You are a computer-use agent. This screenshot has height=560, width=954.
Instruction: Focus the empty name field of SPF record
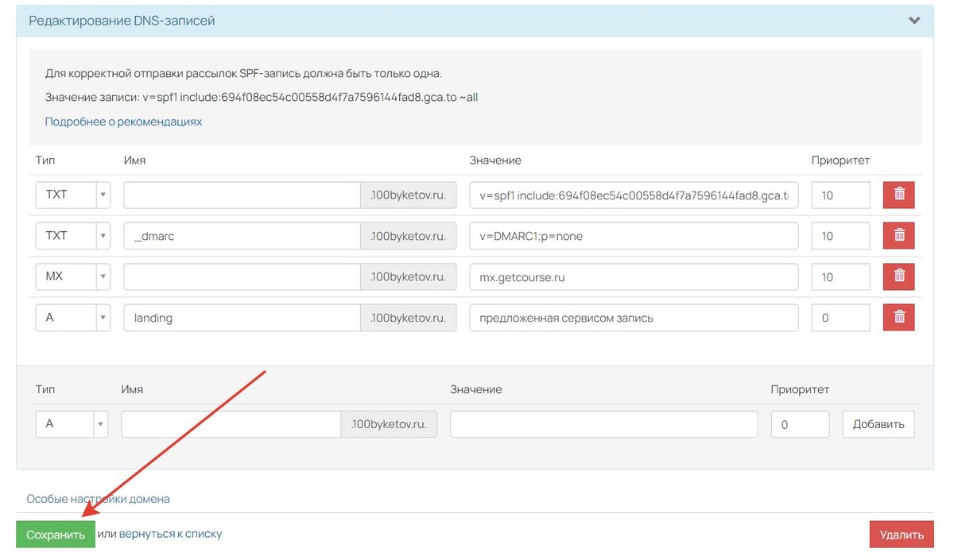[242, 195]
